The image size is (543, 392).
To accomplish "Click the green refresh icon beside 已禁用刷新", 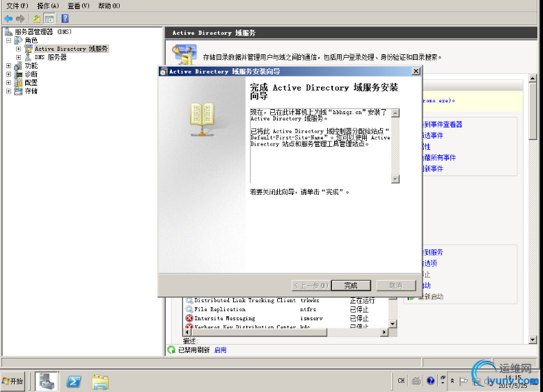I will point(171,350).
